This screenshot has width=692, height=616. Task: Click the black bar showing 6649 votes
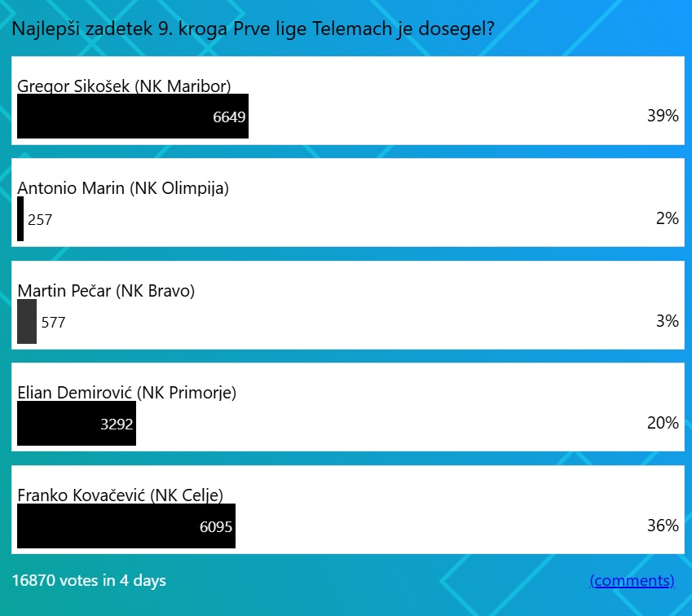(132, 117)
